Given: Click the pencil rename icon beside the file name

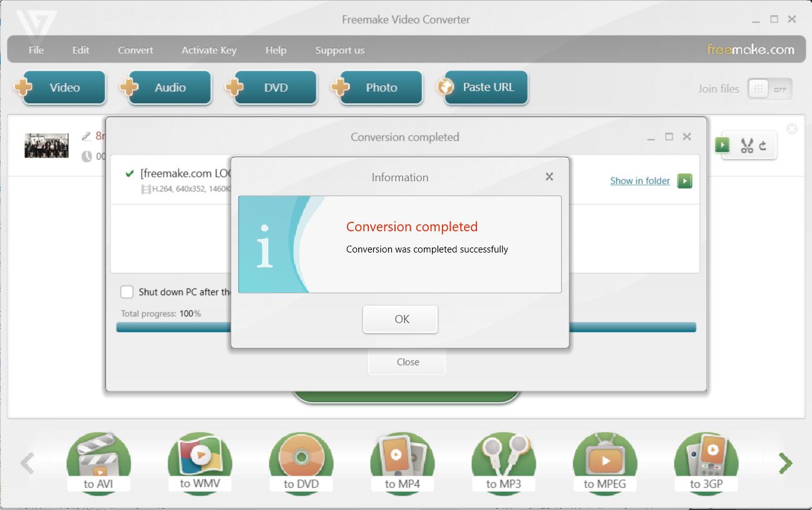Looking at the screenshot, I should point(87,136).
